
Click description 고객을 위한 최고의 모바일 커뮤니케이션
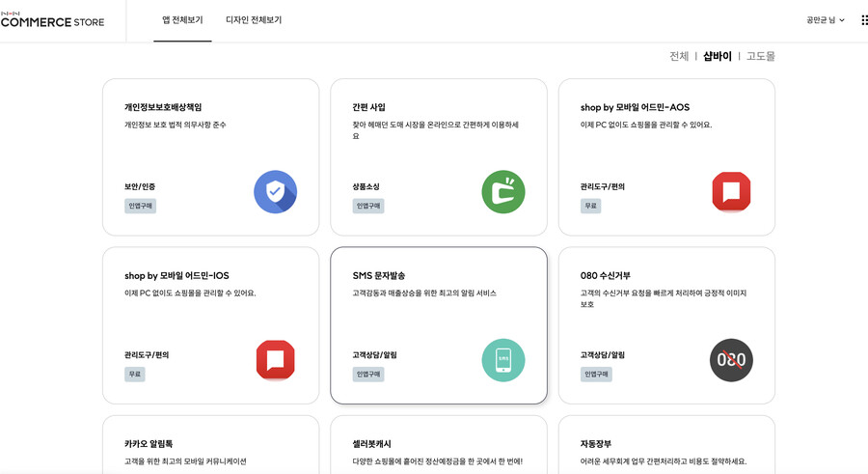[x=185, y=461]
